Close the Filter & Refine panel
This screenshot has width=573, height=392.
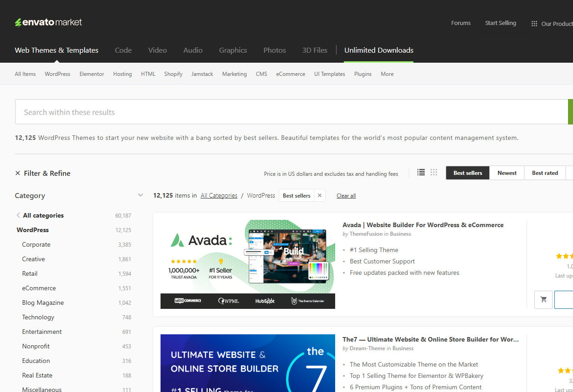click(x=18, y=174)
